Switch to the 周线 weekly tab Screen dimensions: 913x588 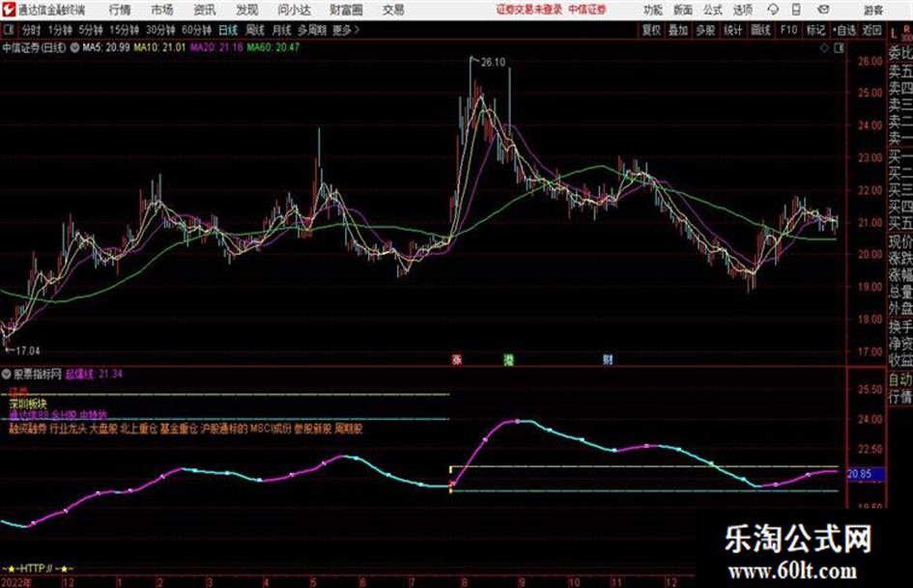tap(255, 30)
